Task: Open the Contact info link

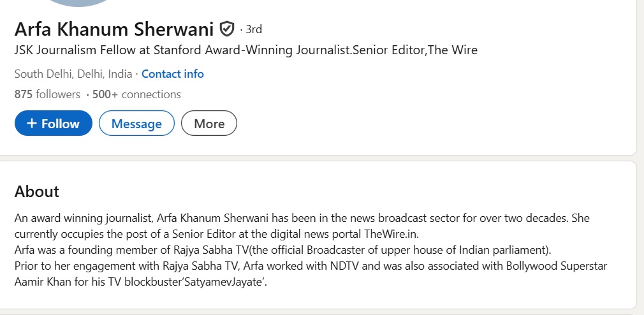Action: [x=173, y=74]
